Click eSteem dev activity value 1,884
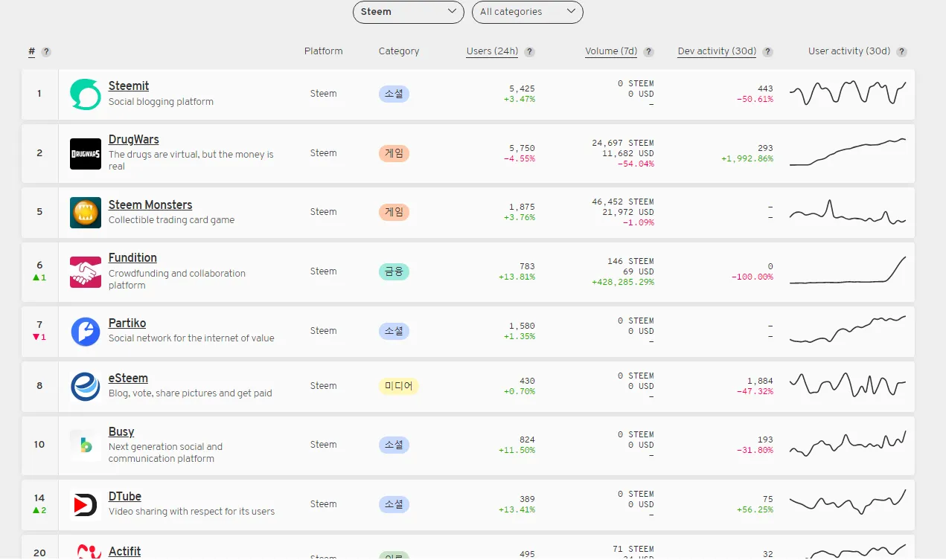Image resolution: width=946 pixels, height=560 pixels. (x=760, y=382)
